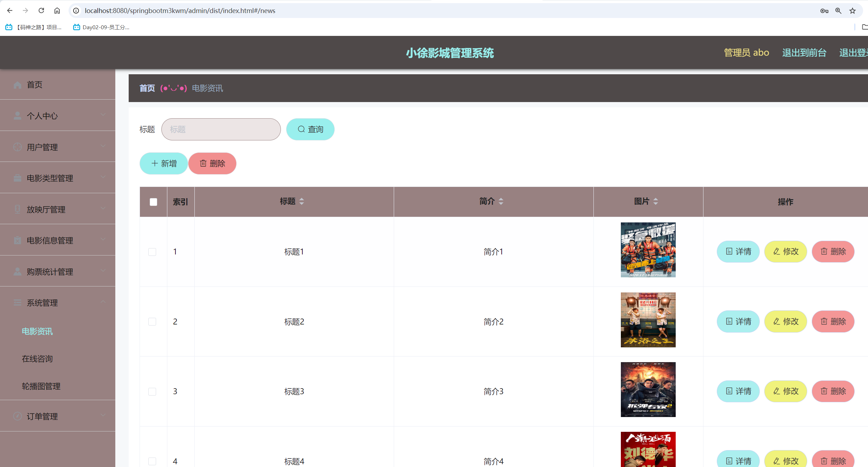Check the checkbox for row 标题1
Screen dimensions: 868x467
click(152, 252)
